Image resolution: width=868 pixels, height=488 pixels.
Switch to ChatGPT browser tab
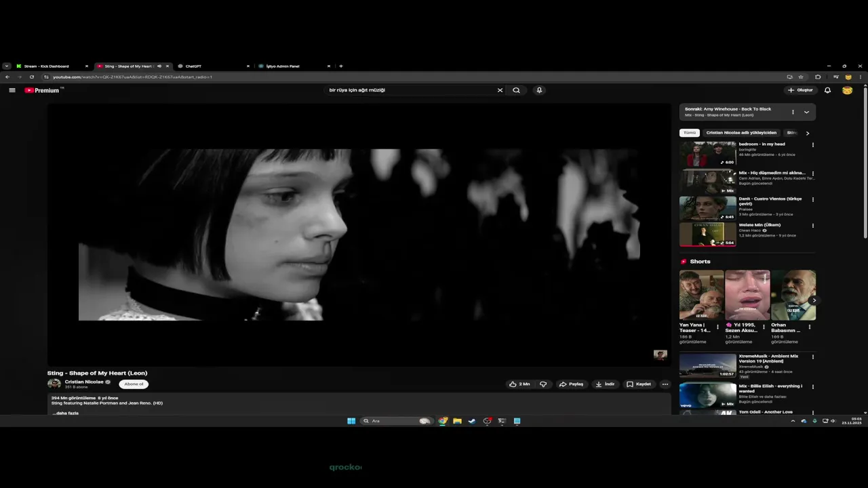point(213,66)
